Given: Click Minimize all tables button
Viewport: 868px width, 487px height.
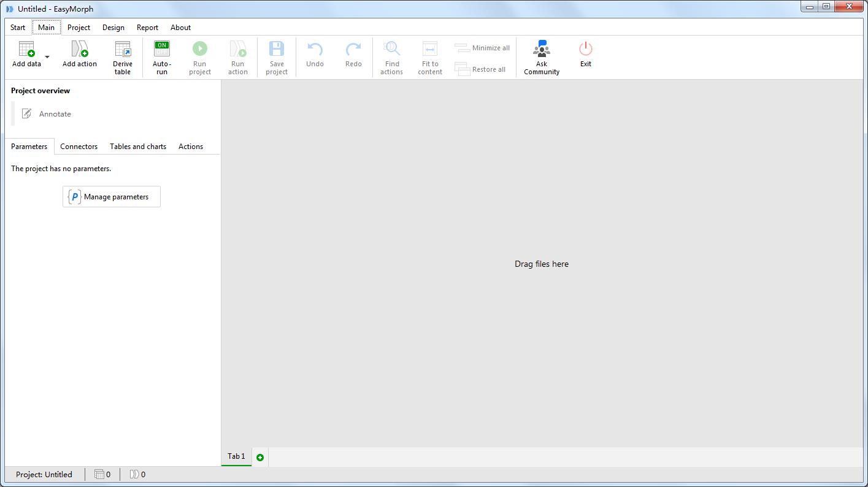Looking at the screenshot, I should (482, 48).
